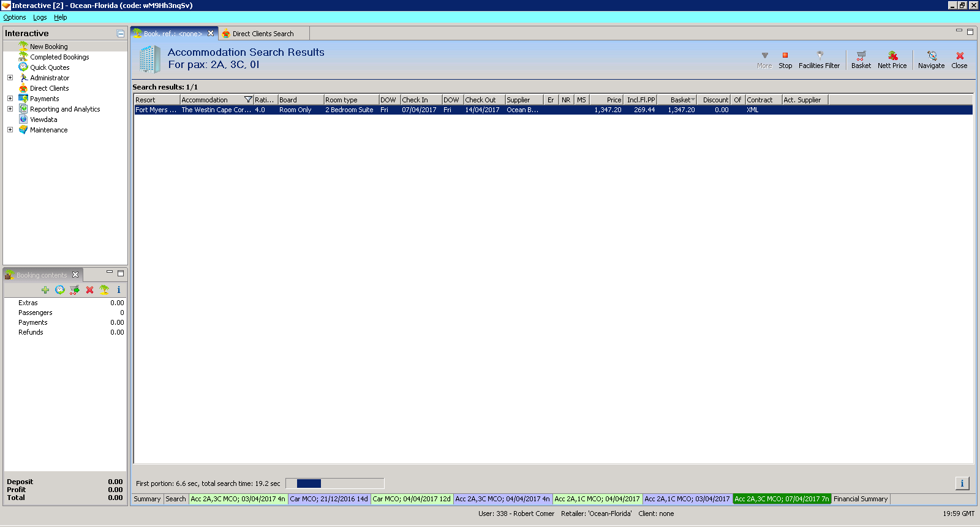Image resolution: width=980 pixels, height=527 pixels.
Task: Toggle sort arrow on the Basket column
Action: (693, 100)
